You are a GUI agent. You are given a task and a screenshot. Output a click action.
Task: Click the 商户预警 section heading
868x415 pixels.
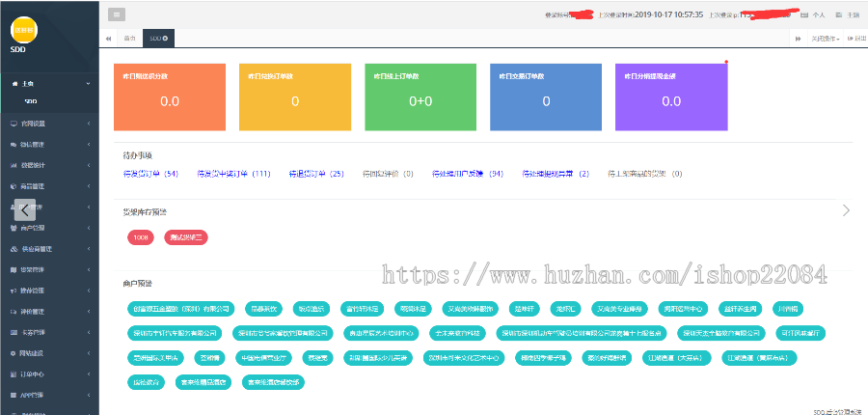click(x=137, y=284)
